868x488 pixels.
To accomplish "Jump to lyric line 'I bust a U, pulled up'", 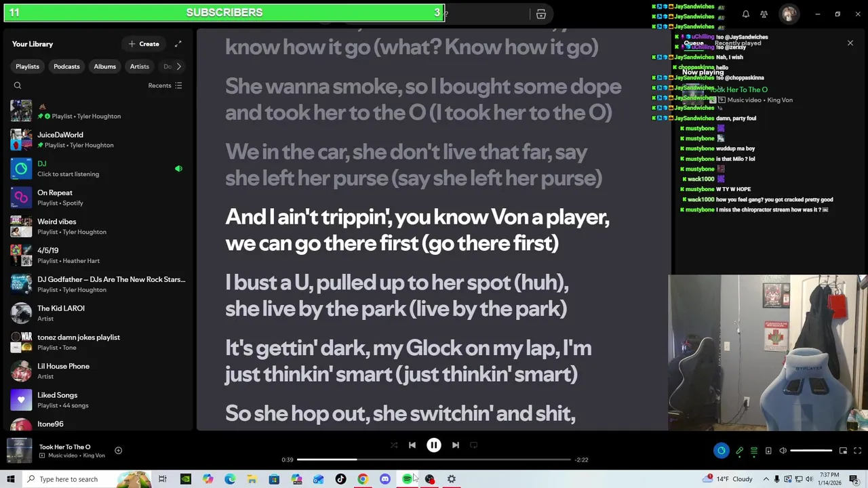I will tap(397, 296).
